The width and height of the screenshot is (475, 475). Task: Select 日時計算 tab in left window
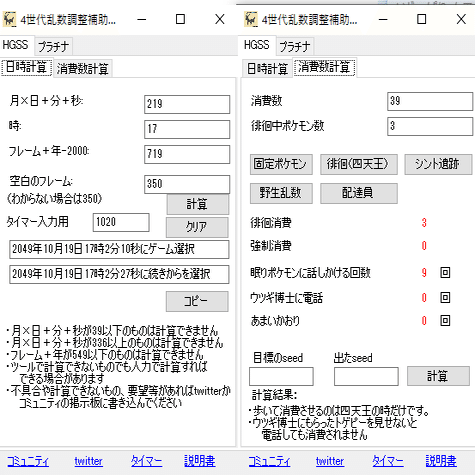click(26, 68)
